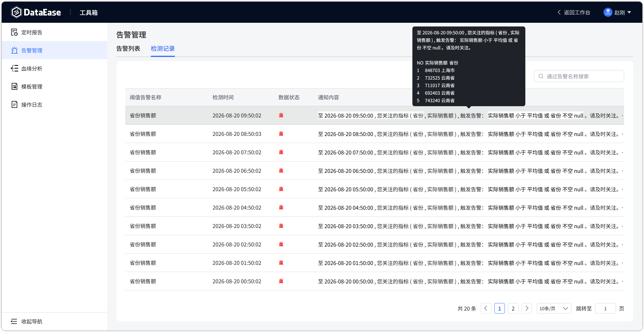Switch to the 告警列表 tab

[x=128, y=49]
